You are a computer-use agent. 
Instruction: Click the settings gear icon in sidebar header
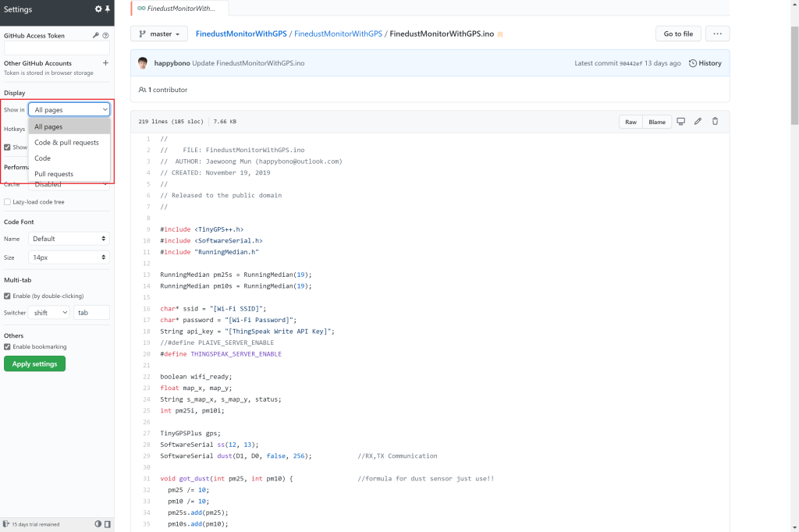point(98,9)
